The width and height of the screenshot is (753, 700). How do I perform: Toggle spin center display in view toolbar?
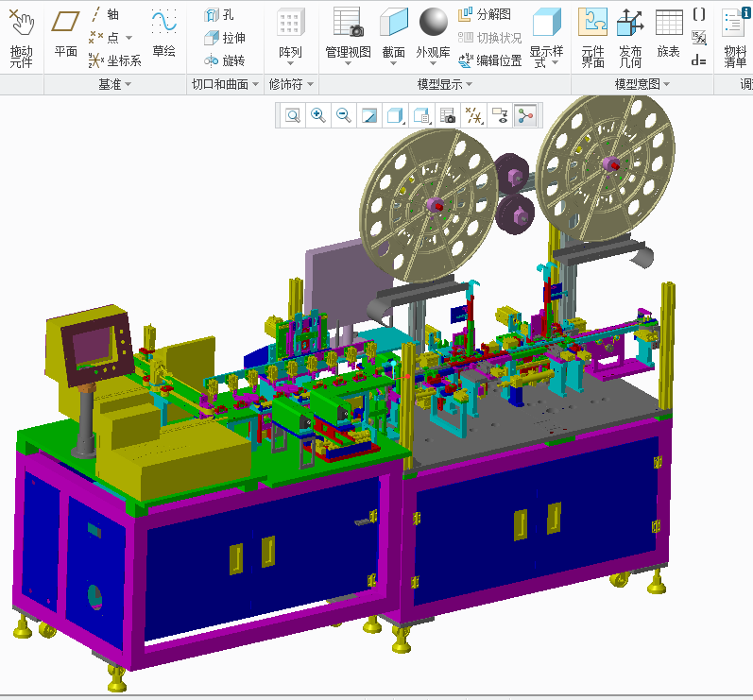pos(525,116)
